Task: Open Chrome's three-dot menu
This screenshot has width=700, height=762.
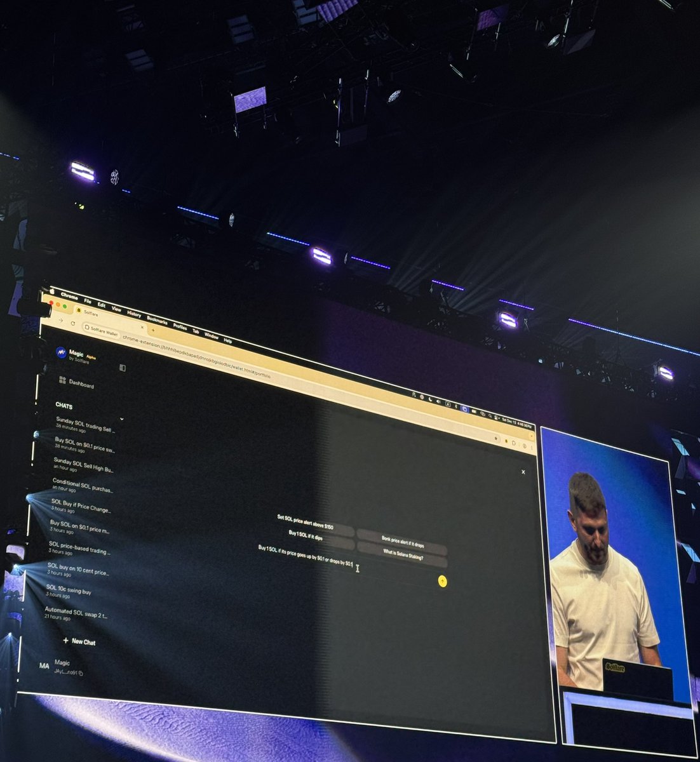Action: (531, 448)
